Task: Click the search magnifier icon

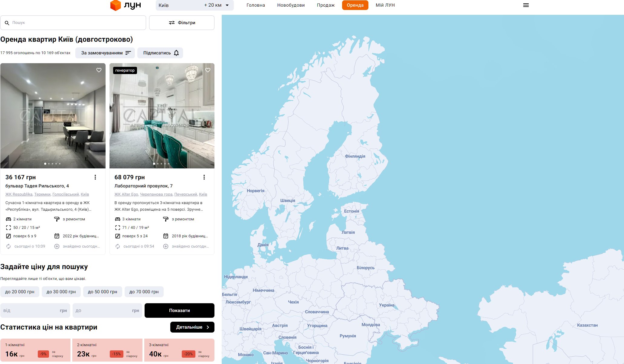Action: [7, 23]
